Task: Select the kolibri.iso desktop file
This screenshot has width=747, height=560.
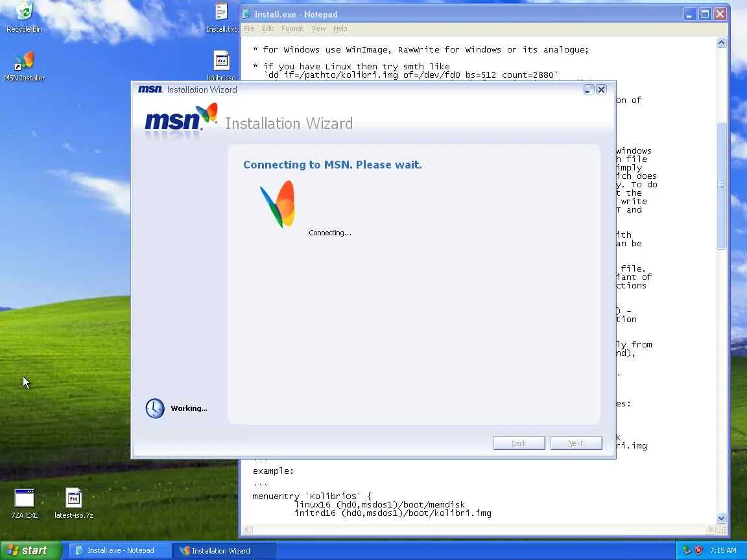Action: pyautogui.click(x=221, y=65)
